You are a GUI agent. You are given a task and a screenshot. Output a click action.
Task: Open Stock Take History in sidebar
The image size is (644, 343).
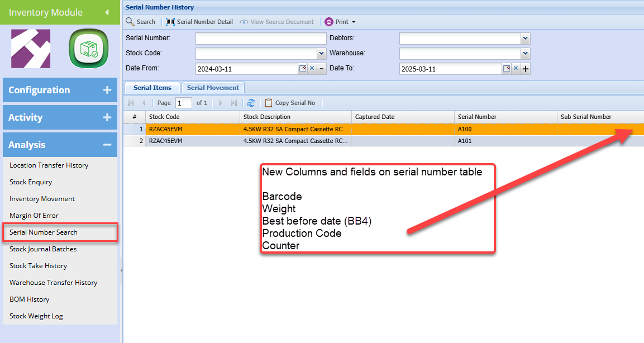click(x=38, y=266)
